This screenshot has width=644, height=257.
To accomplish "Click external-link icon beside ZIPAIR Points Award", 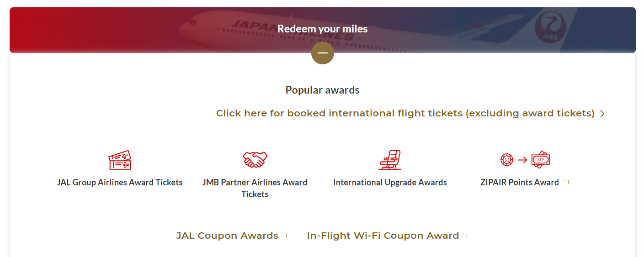I will [566, 182].
